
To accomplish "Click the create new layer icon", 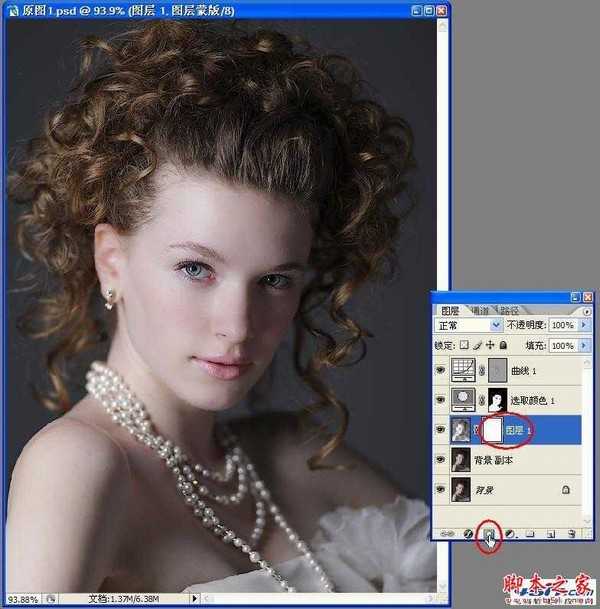I will coord(550,534).
